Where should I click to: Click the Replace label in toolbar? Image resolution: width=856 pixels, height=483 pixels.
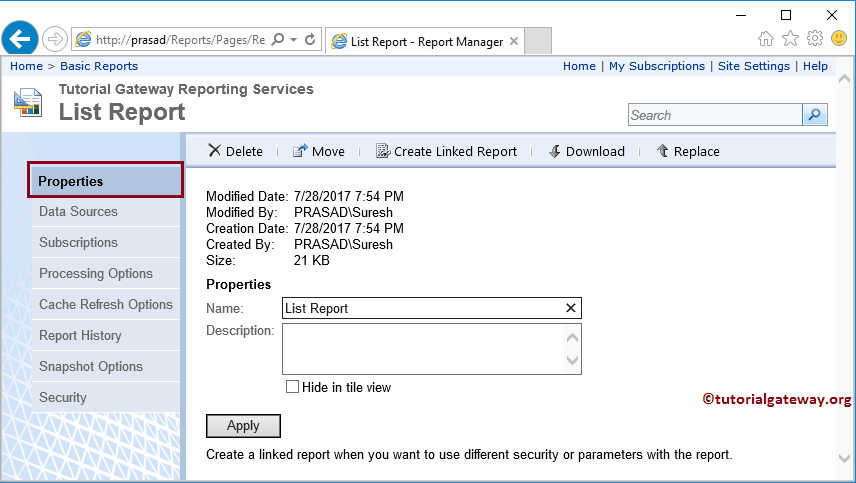[x=697, y=151]
